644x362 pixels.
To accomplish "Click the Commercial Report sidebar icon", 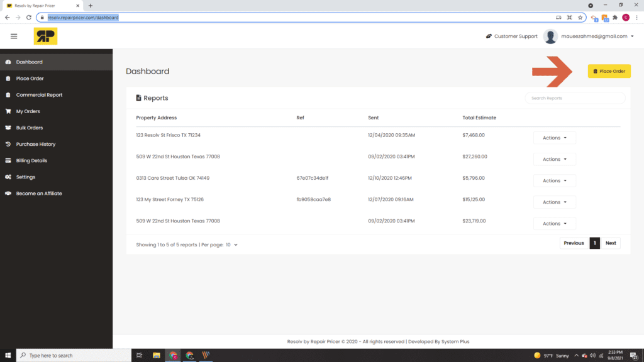I will (x=8, y=94).
